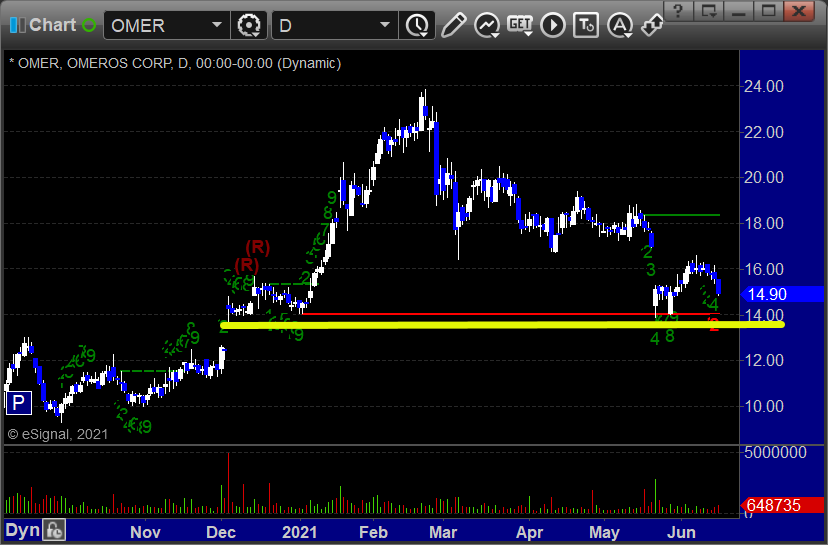The height and width of the screenshot is (545, 828).
Task: Click the 10.00 price axis label
Action: (x=764, y=406)
